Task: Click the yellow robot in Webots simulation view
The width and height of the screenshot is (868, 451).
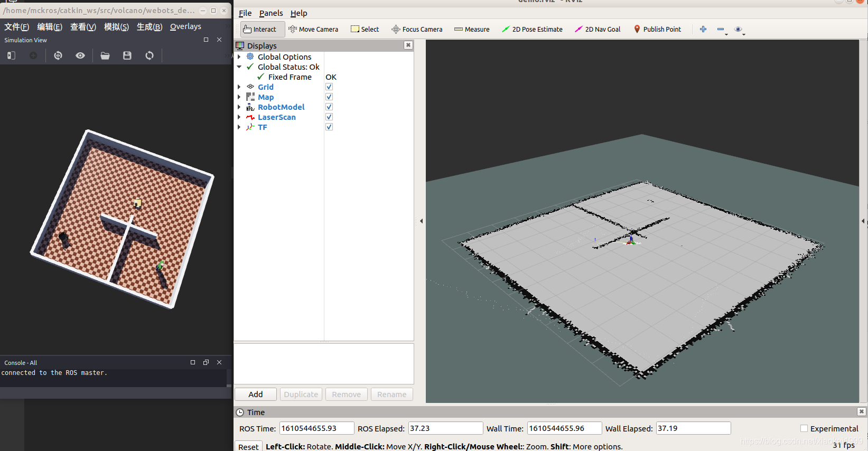Action: [x=138, y=203]
